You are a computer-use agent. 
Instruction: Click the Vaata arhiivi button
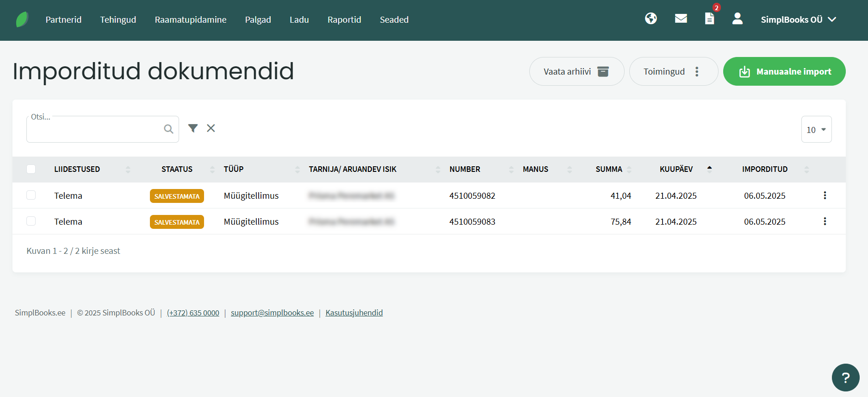tap(577, 71)
